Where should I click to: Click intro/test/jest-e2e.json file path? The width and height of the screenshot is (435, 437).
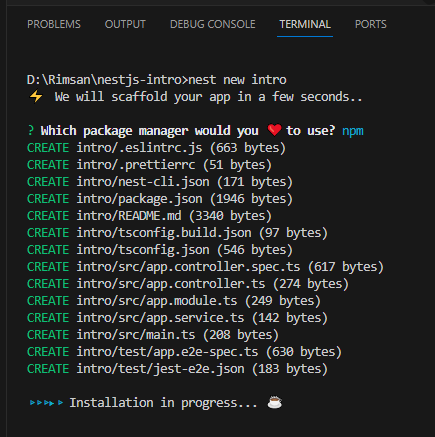point(160,369)
